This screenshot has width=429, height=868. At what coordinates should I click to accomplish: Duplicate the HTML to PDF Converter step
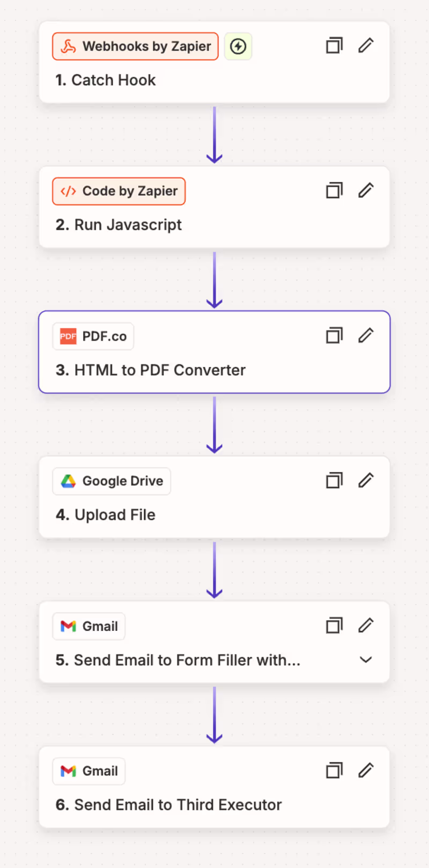334,336
